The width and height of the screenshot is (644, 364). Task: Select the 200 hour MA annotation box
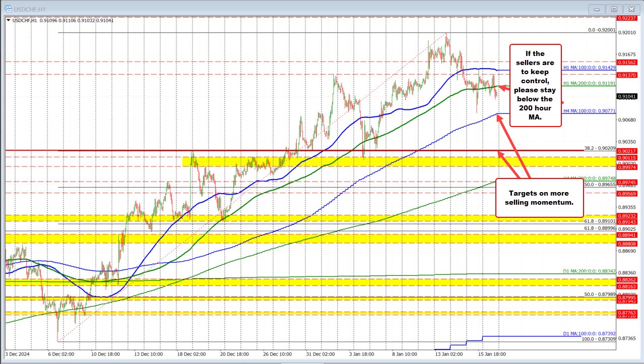(x=536, y=84)
